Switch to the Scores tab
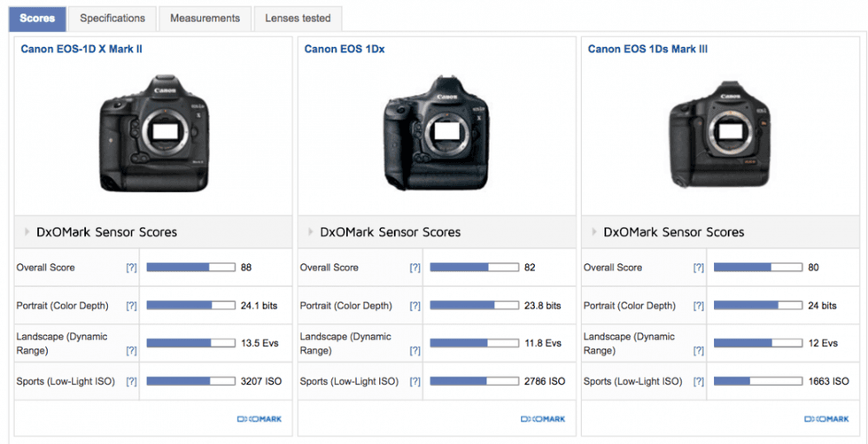 [x=37, y=19]
